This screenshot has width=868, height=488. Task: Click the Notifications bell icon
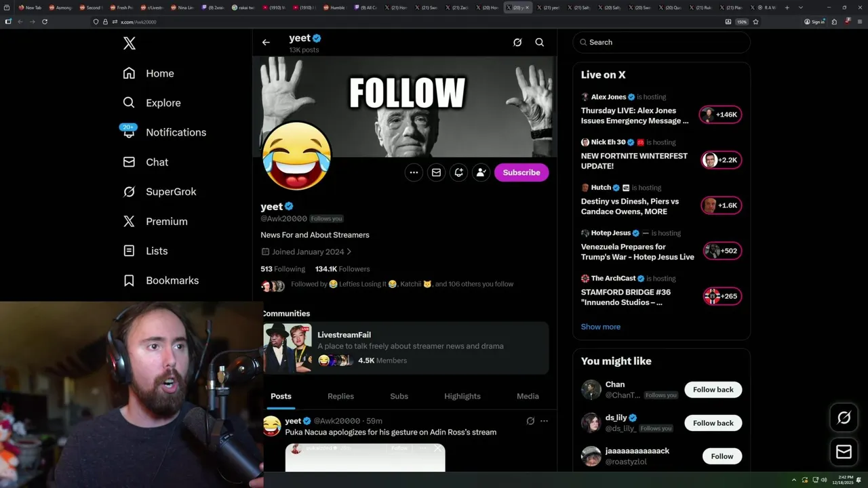pyautogui.click(x=129, y=132)
